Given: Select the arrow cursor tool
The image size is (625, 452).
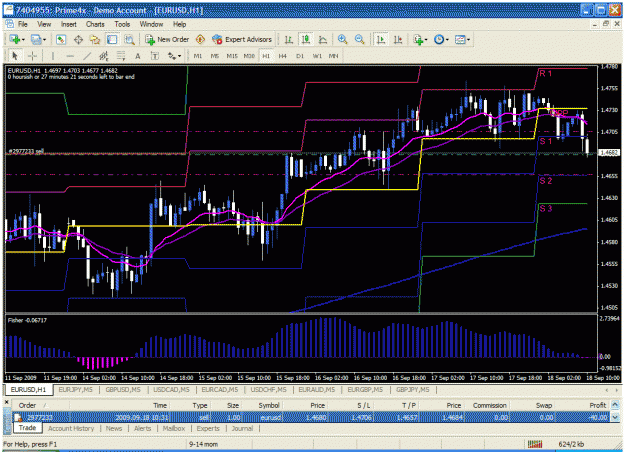Looking at the screenshot, I should (15, 56).
